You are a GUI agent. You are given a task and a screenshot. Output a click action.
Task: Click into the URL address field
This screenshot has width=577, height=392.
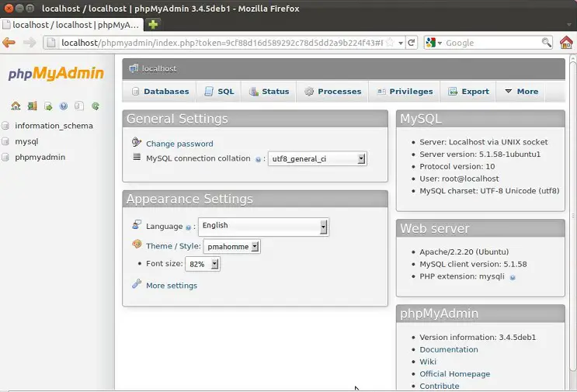point(222,43)
